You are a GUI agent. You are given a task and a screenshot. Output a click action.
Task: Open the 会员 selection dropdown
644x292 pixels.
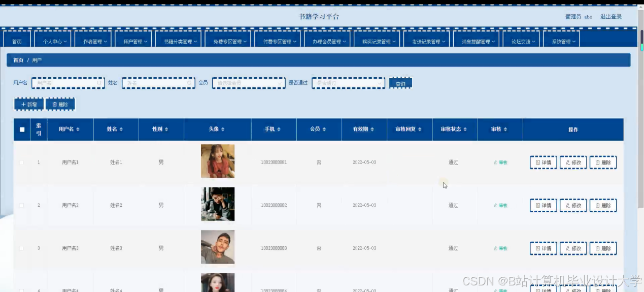(249, 83)
